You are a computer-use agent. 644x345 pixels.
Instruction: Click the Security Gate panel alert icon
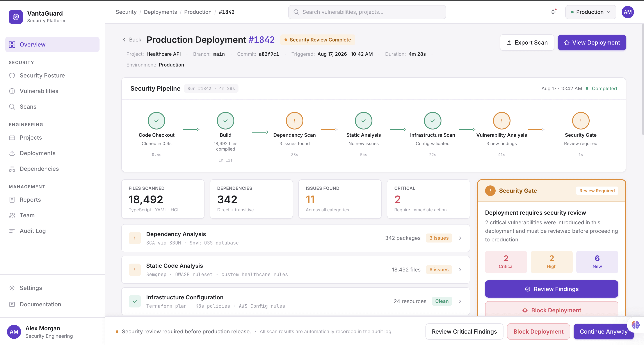490,190
